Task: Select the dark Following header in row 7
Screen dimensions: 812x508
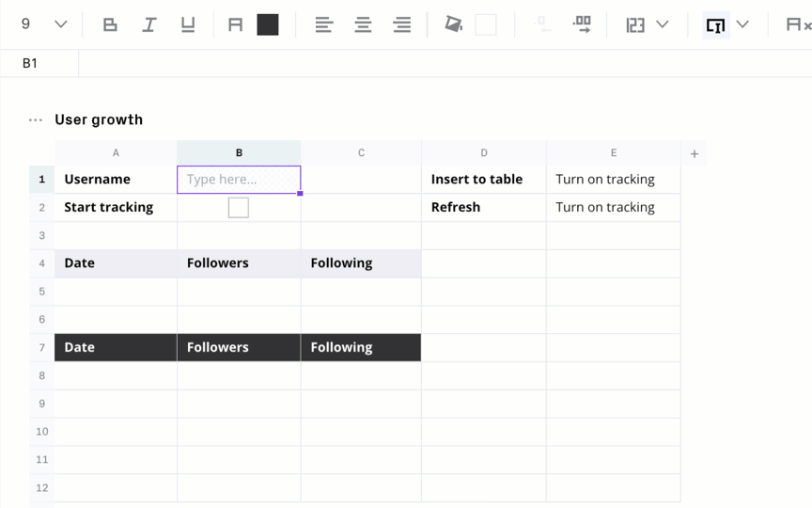Action: (361, 347)
